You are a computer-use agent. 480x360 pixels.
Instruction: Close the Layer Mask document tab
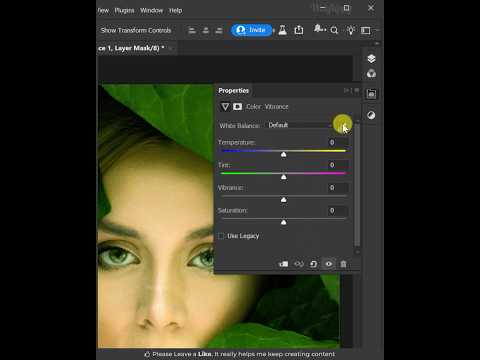(171, 49)
